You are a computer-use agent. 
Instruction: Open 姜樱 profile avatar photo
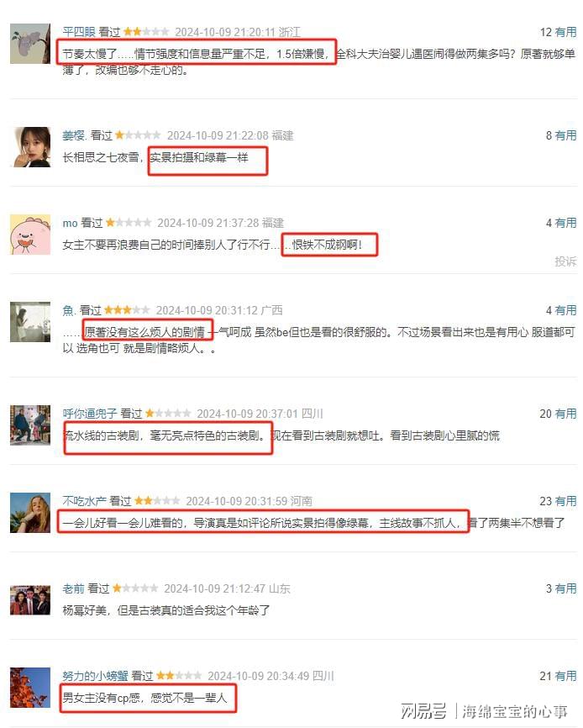pyautogui.click(x=30, y=147)
